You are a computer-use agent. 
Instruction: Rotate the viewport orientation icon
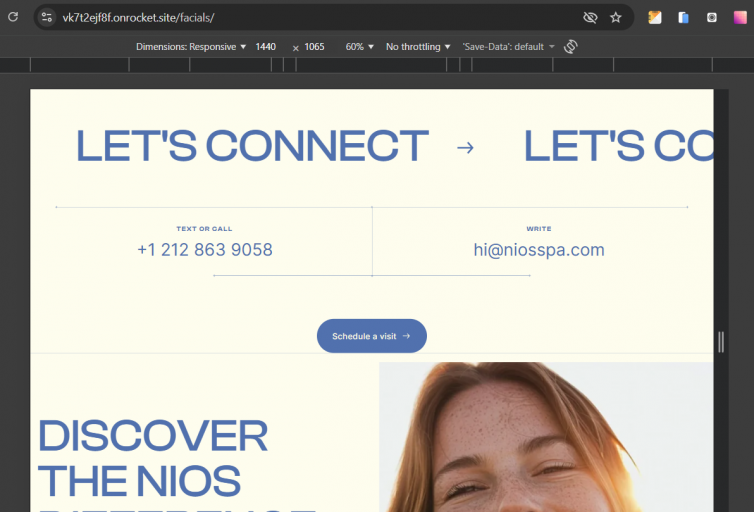[x=570, y=47]
